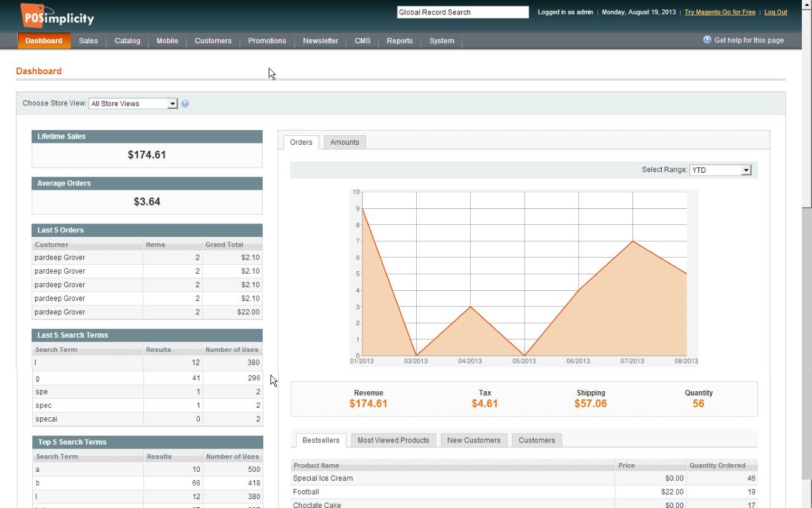
Task: Switch to the Amounts chart tab
Action: (x=344, y=142)
